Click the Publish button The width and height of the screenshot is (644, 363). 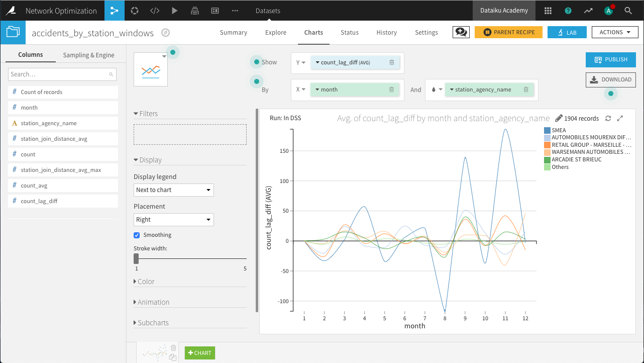pyautogui.click(x=611, y=60)
